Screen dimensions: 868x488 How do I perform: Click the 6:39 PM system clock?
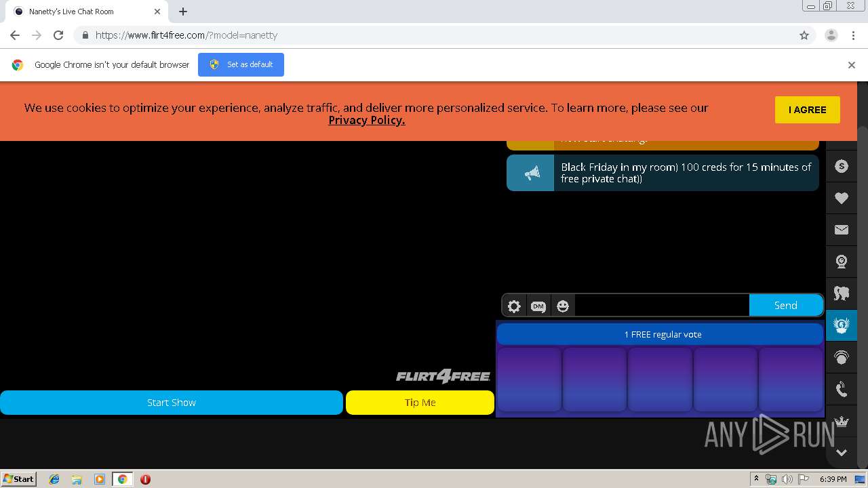coord(833,479)
